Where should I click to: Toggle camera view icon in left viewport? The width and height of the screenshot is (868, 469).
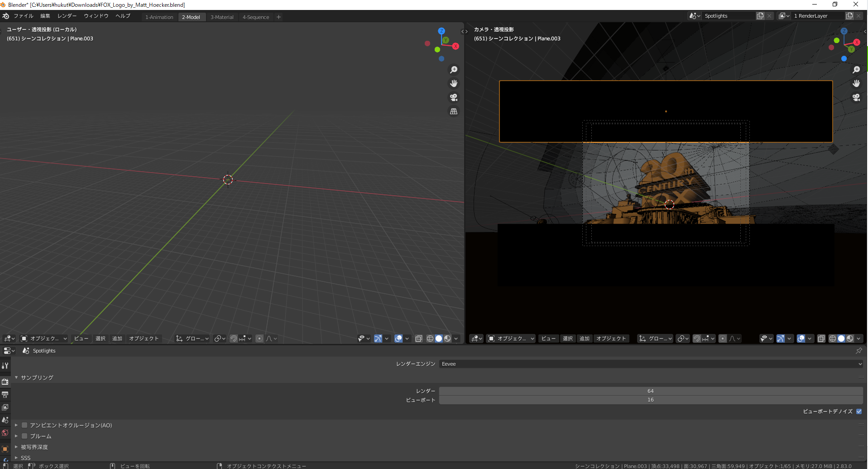click(x=453, y=97)
